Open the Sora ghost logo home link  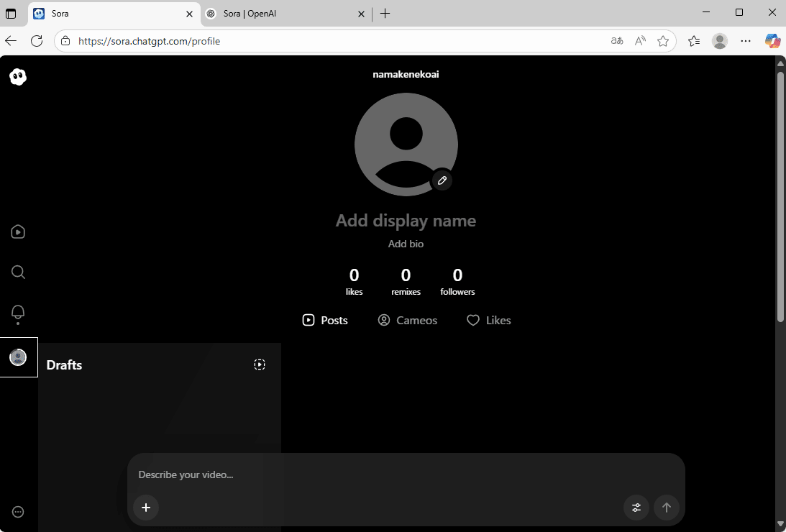click(x=17, y=76)
